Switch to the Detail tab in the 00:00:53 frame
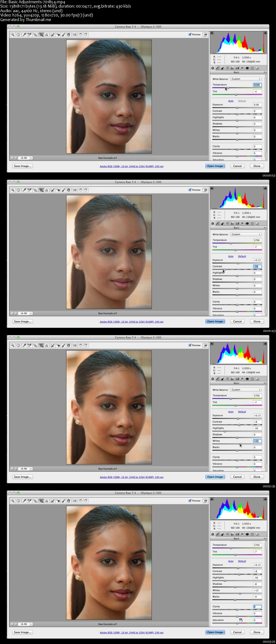Image resolution: width=276 pixels, height=644 pixels. [222, 68]
